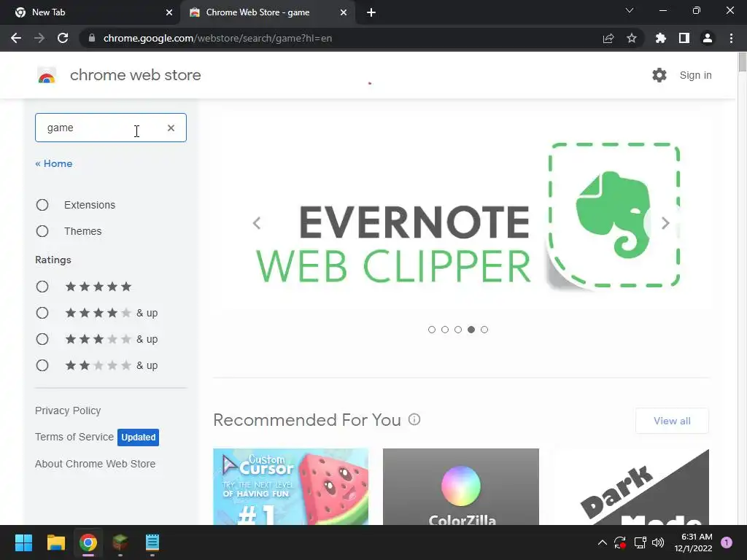Open taskbar clock showing 6:31 AM
Screen dimensions: 747x560
click(x=693, y=542)
